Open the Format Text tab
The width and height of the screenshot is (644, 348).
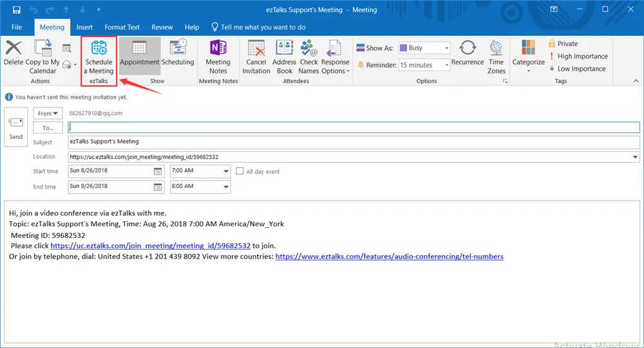(x=122, y=27)
